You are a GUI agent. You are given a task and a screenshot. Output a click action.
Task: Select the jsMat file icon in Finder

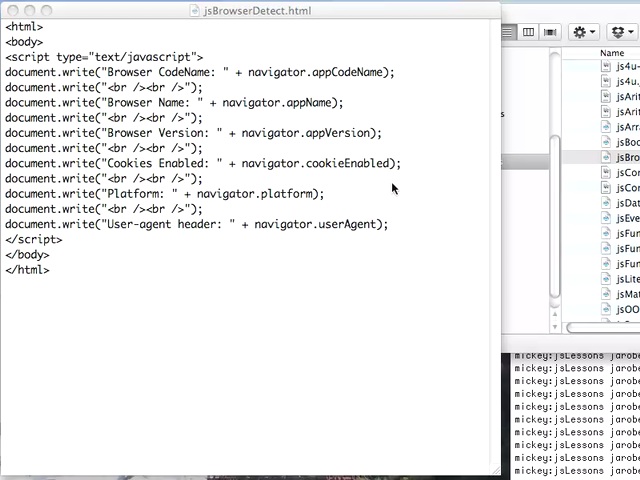tap(606, 294)
